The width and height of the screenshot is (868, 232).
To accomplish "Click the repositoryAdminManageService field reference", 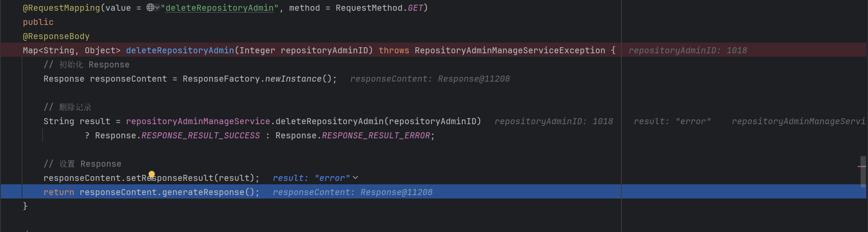I will tap(198, 121).
